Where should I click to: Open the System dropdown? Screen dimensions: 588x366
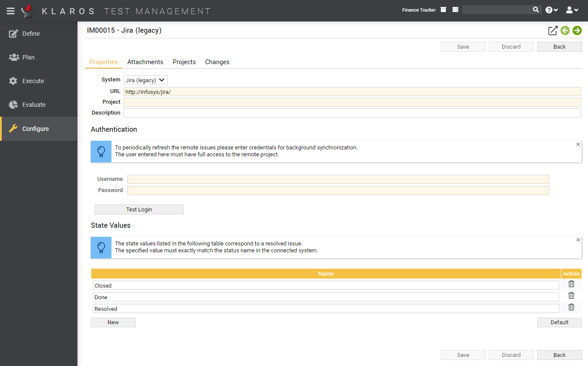(145, 80)
